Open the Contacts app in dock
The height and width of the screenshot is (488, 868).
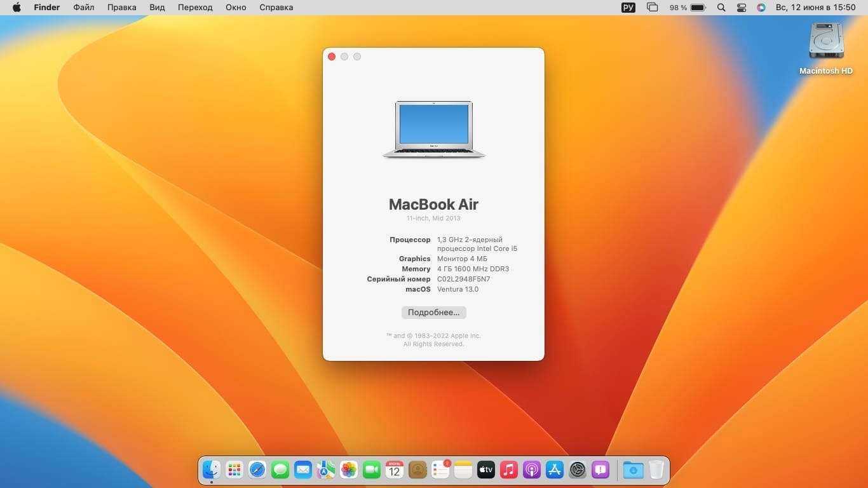click(x=417, y=470)
